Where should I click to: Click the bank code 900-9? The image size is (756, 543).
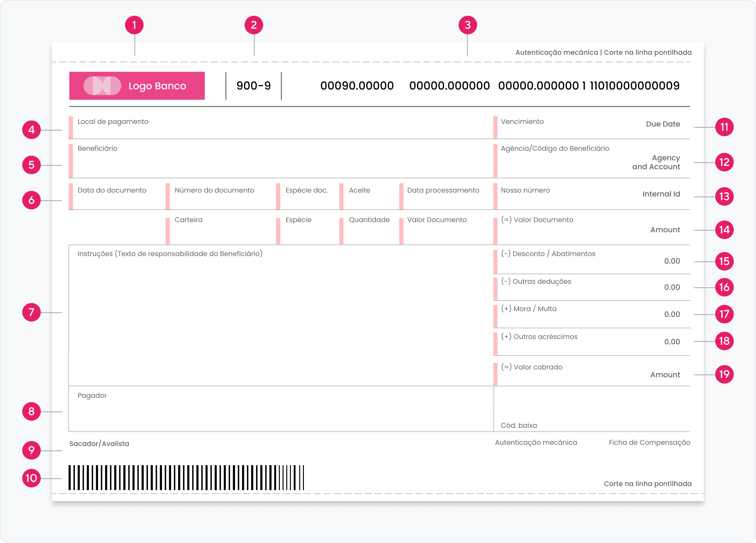(x=254, y=86)
